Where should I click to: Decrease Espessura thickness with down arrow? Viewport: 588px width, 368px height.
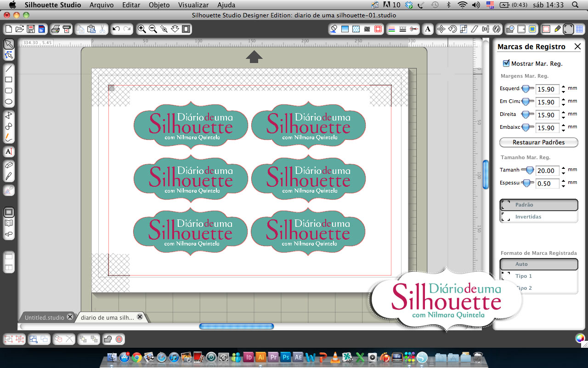(x=563, y=186)
